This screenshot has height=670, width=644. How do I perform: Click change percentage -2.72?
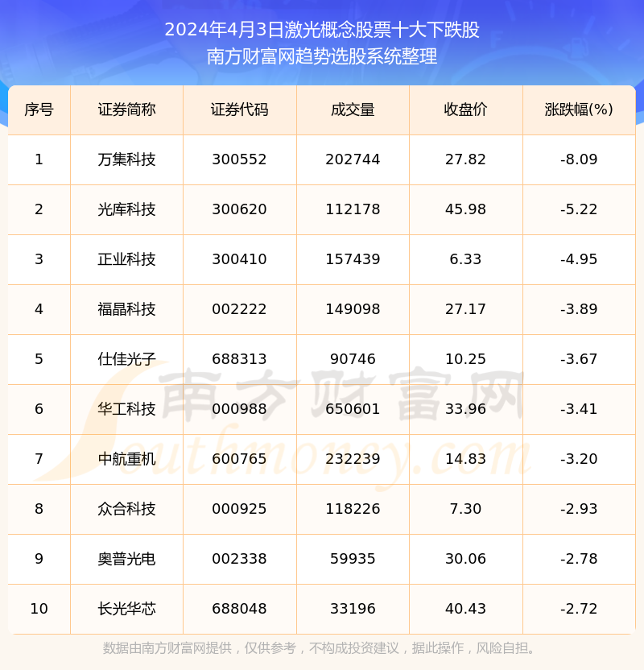pos(579,609)
